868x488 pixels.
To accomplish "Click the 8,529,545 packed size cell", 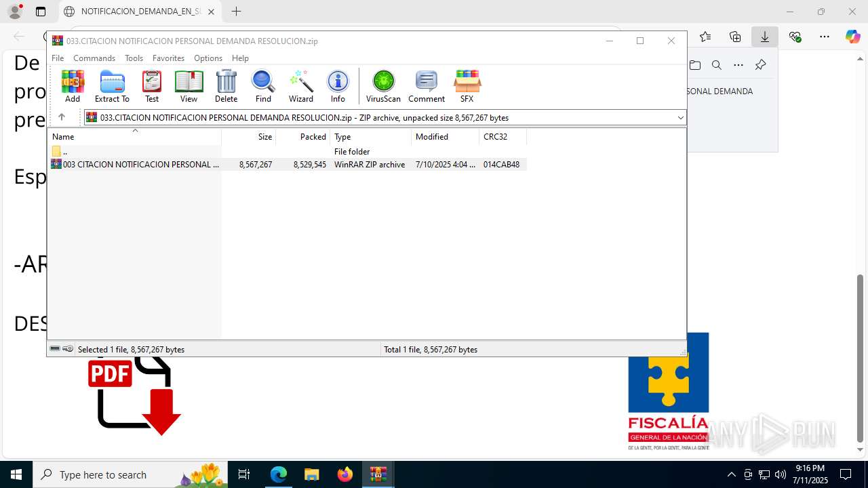I will [x=310, y=164].
